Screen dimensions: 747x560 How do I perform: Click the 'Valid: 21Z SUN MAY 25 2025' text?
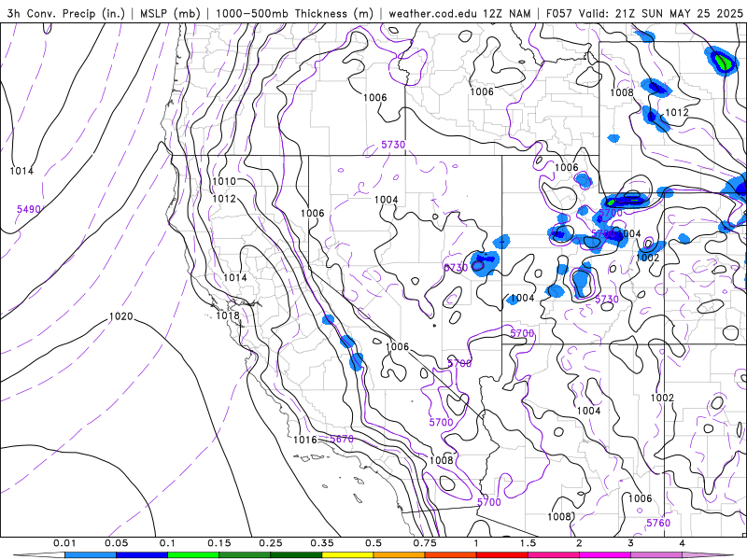click(x=661, y=13)
